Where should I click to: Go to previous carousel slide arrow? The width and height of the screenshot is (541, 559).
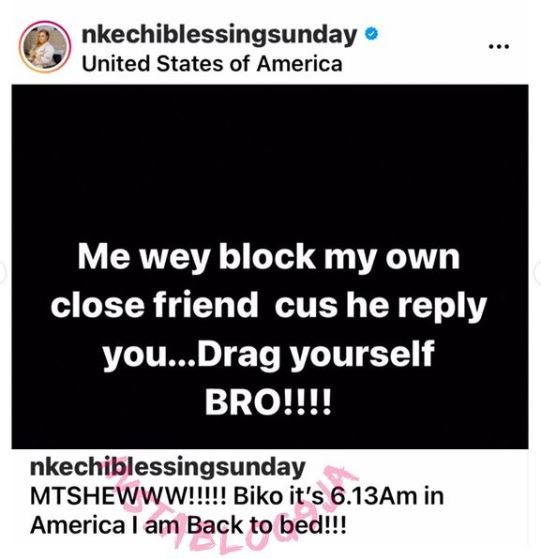2,273
